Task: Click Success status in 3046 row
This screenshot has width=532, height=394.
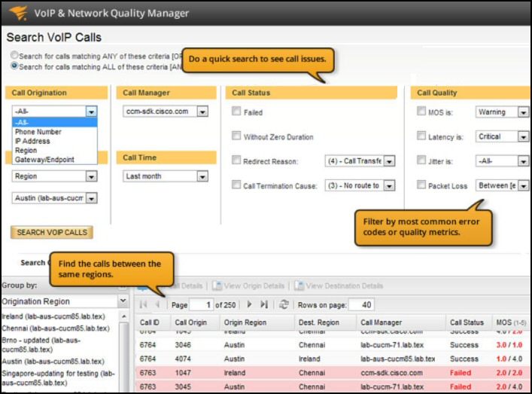Action: click(x=464, y=345)
